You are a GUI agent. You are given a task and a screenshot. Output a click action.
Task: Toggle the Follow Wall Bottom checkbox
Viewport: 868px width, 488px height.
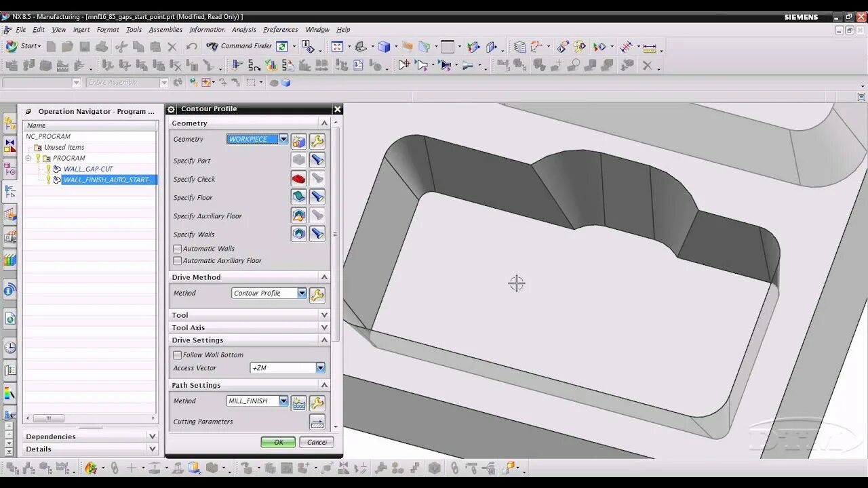pyautogui.click(x=178, y=354)
